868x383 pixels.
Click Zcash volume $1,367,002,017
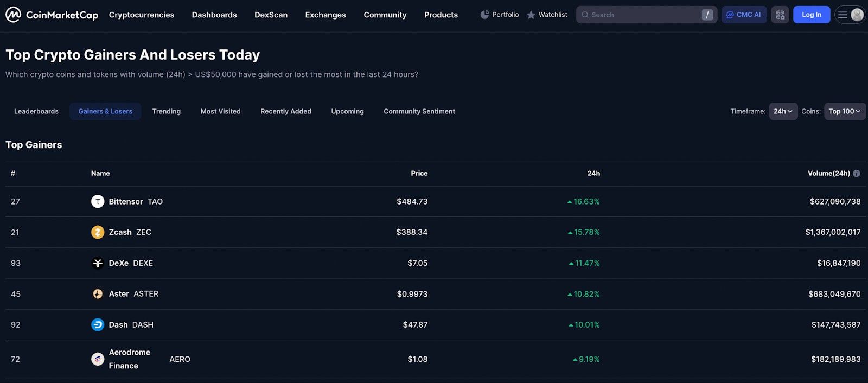pyautogui.click(x=833, y=232)
